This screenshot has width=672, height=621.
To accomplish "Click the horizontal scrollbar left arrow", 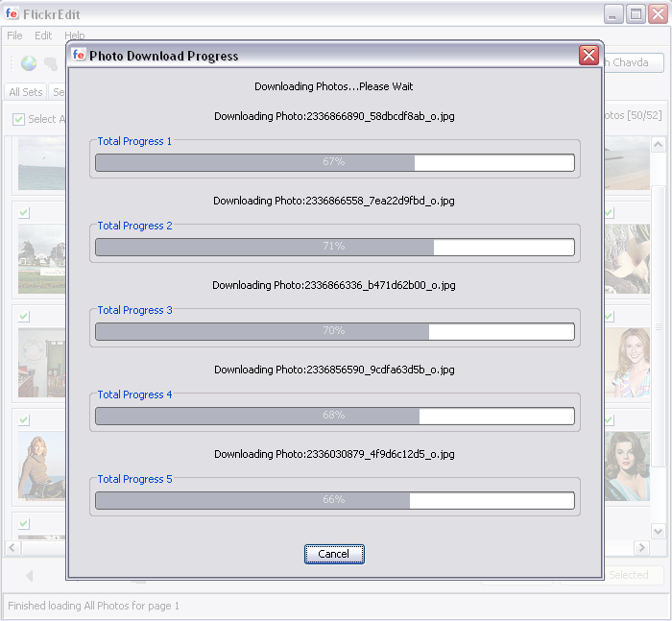I will click(x=12, y=547).
